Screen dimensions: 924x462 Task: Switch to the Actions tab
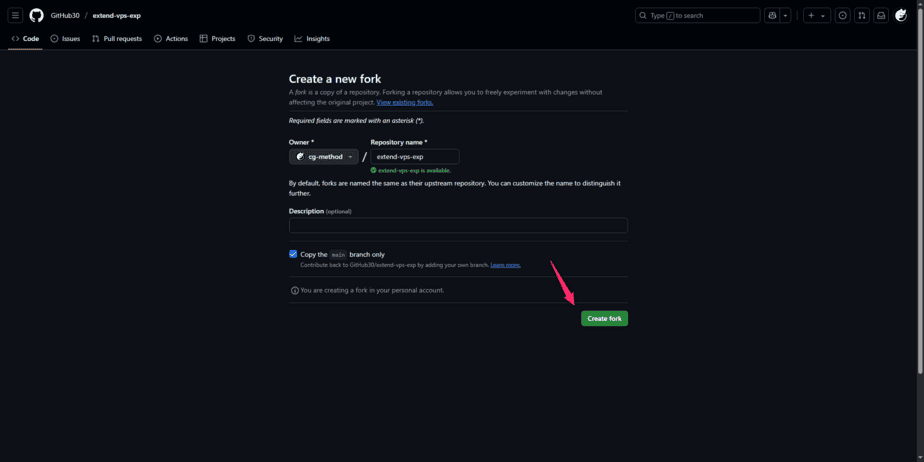pos(171,39)
